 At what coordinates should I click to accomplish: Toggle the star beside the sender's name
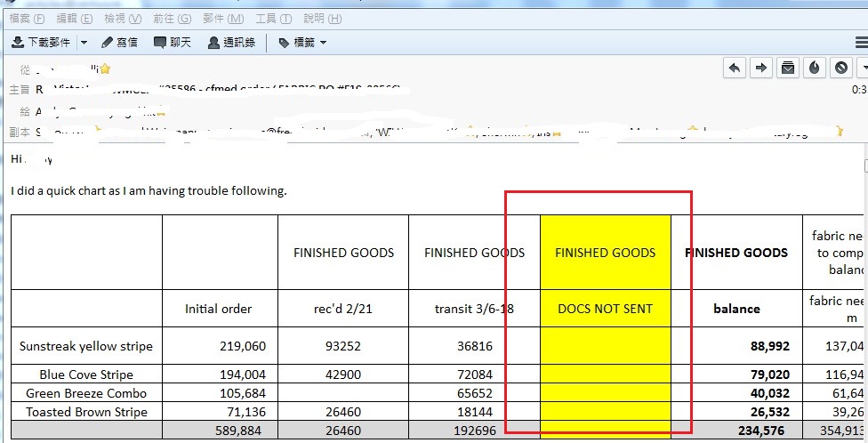pyautogui.click(x=105, y=68)
